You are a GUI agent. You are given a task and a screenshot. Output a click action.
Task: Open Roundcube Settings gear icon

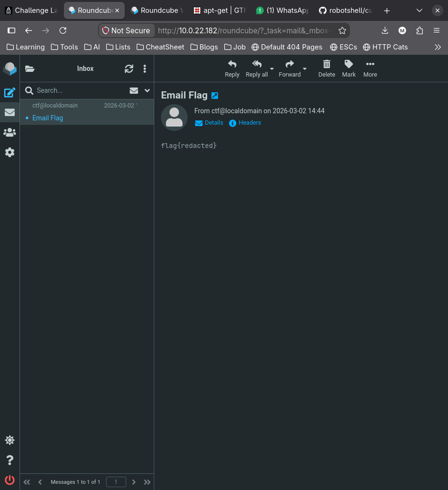point(10,152)
